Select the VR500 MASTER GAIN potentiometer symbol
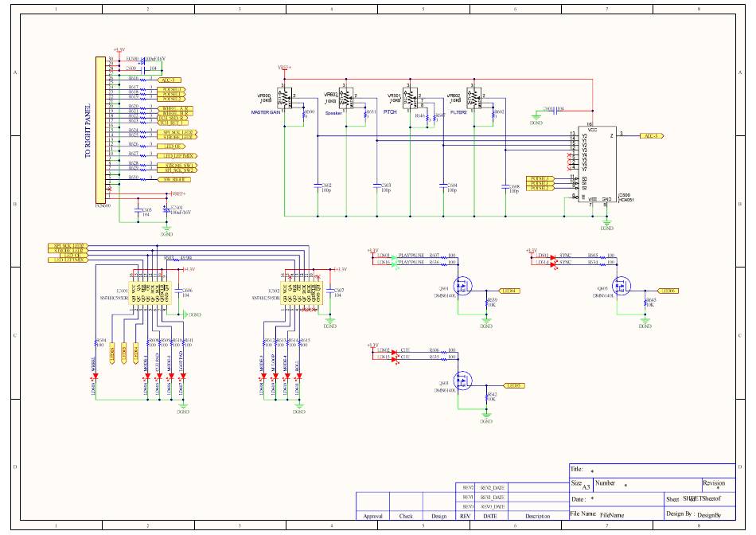The height and width of the screenshot is (535, 756). pos(285,97)
